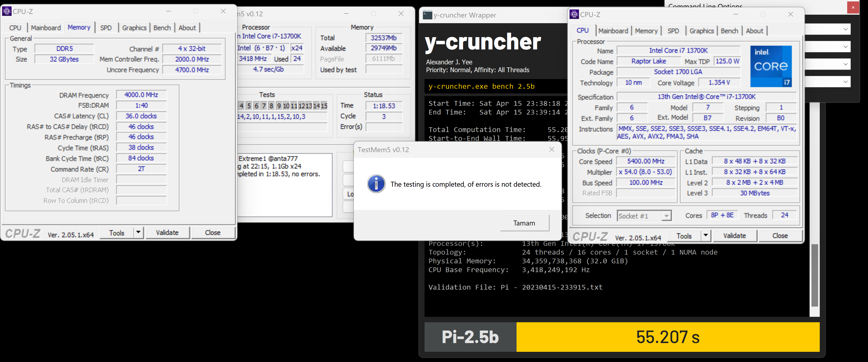Click the y-cruncher.exe bench 2.5b command line

(482, 86)
